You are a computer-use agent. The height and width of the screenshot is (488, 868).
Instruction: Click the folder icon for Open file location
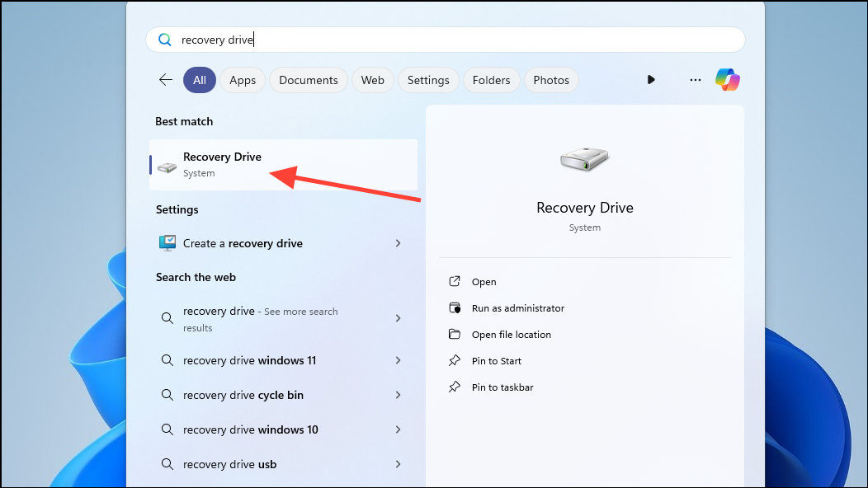tap(455, 334)
